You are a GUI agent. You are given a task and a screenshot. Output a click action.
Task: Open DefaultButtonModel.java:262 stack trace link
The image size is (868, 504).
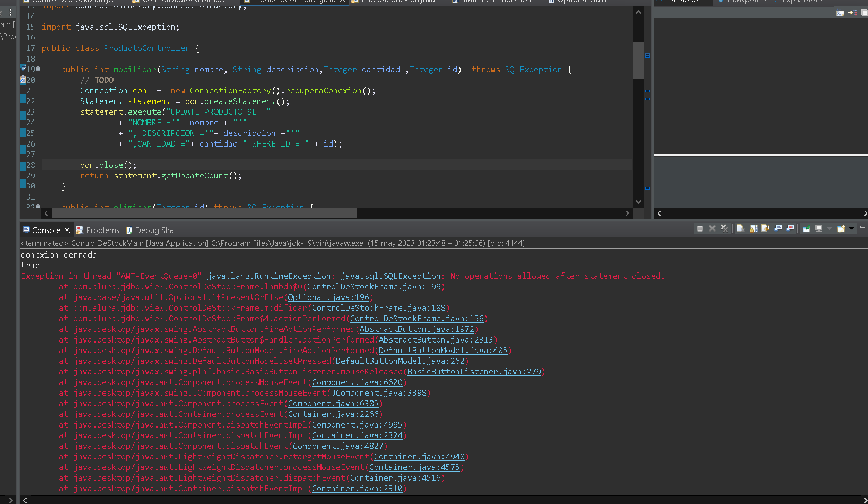point(400,361)
